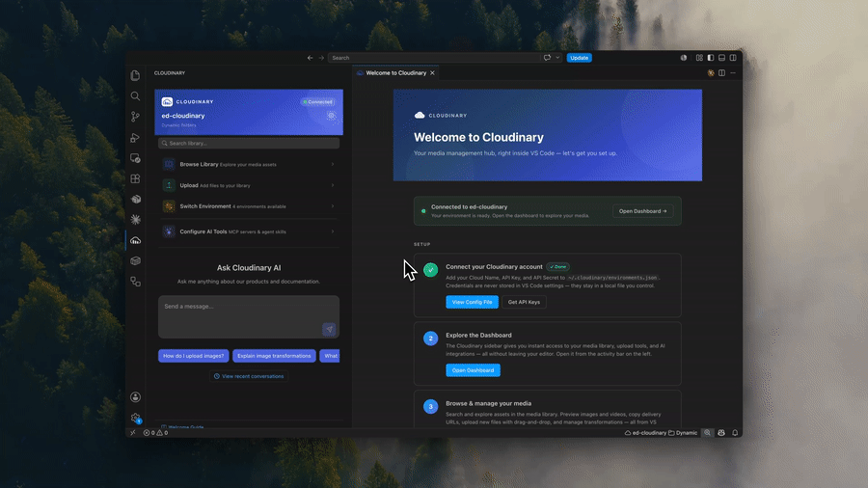Open the Accounts icon in activity bar
This screenshot has height=488, width=868.
click(x=135, y=397)
